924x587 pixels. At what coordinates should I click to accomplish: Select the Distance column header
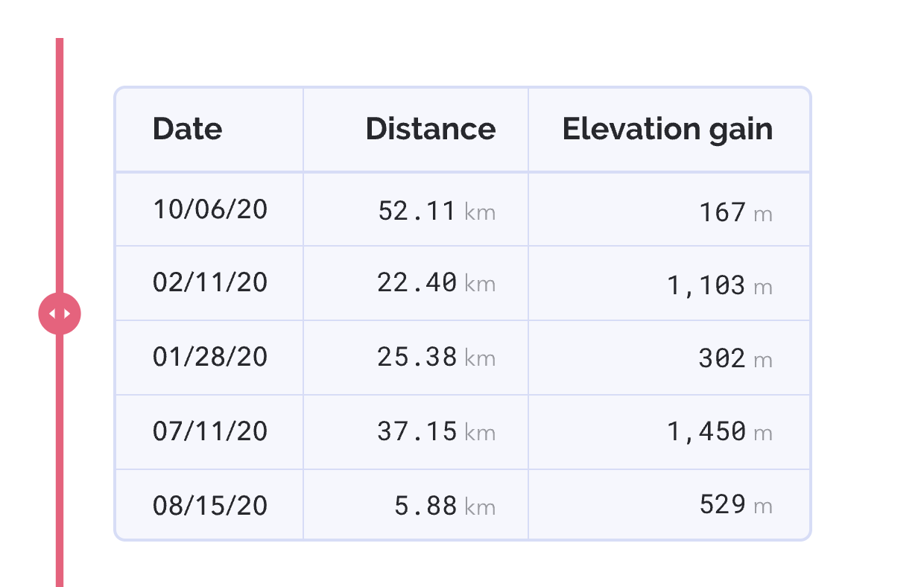tap(430, 130)
